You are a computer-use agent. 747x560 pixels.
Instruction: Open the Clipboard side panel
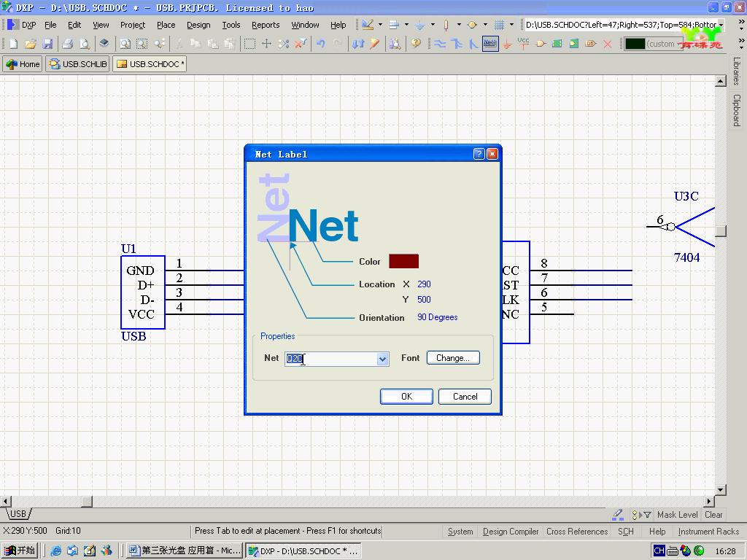737,110
